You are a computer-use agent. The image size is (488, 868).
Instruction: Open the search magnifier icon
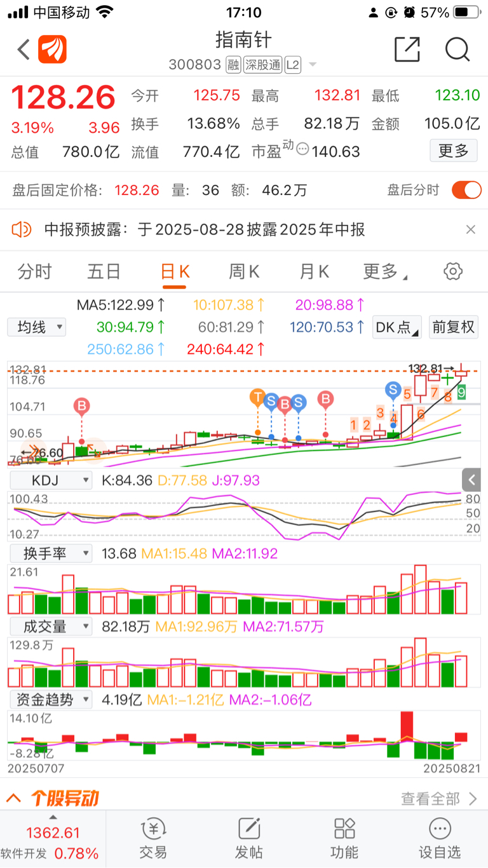[x=457, y=49]
